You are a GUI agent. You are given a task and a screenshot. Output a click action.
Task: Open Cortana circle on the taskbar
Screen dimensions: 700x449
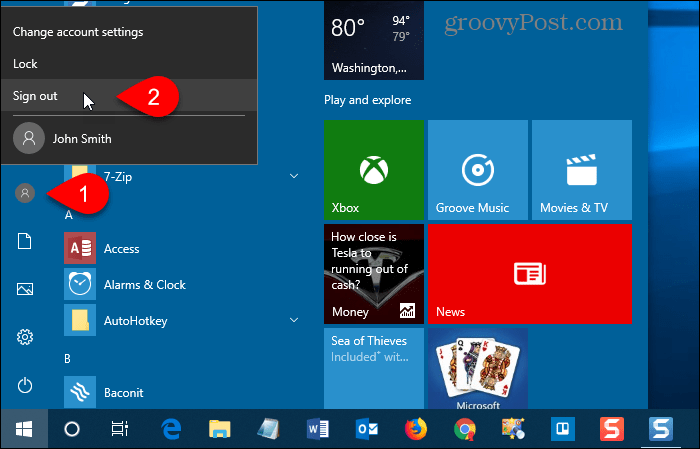(72, 429)
